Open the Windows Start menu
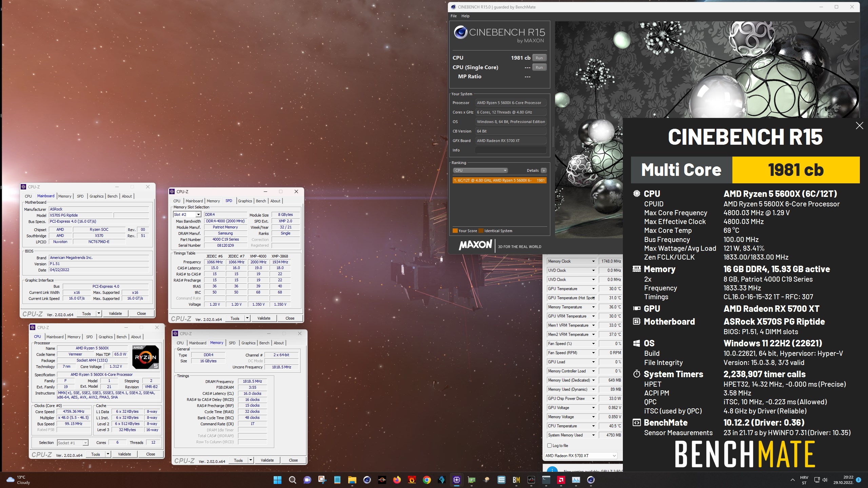Image resolution: width=868 pixels, height=488 pixels. [277, 480]
